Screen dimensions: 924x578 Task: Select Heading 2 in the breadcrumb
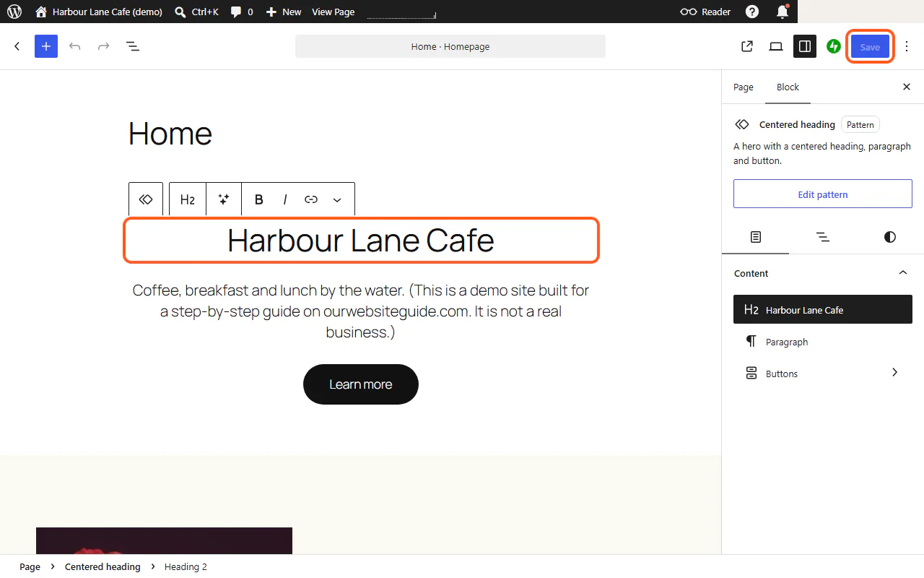point(186,566)
